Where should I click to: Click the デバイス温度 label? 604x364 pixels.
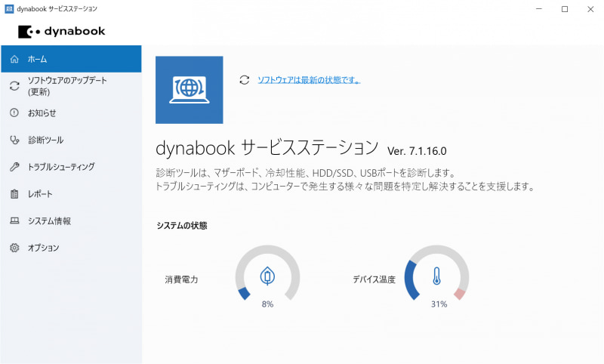click(374, 279)
